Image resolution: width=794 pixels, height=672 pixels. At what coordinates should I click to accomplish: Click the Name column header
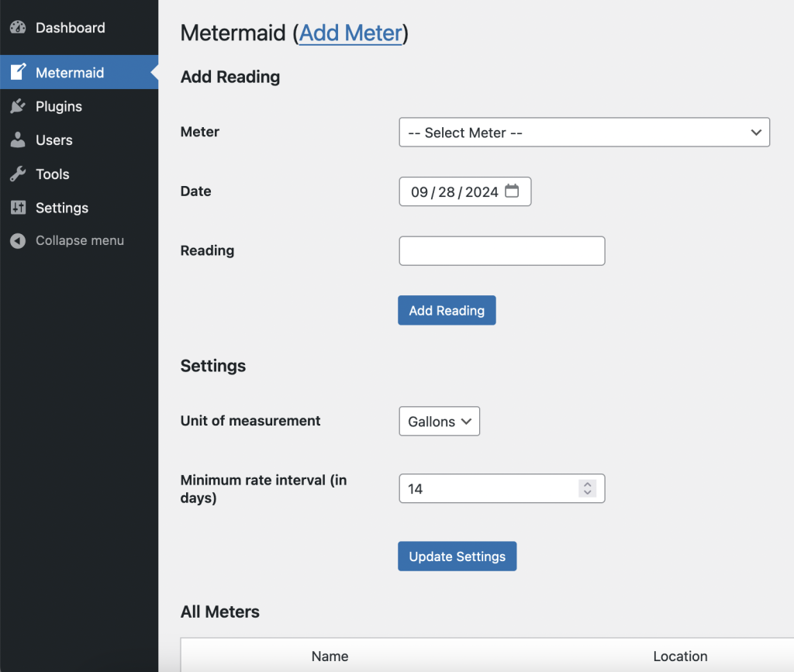(330, 656)
